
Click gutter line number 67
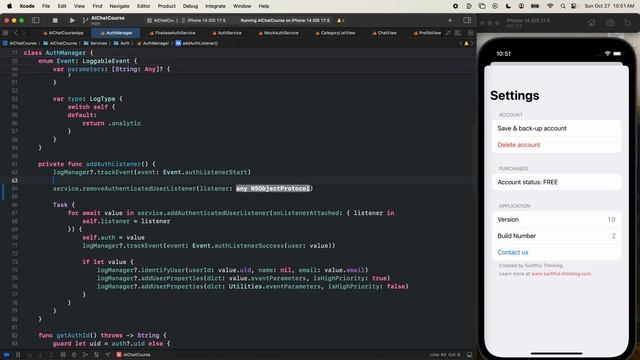pos(15,213)
